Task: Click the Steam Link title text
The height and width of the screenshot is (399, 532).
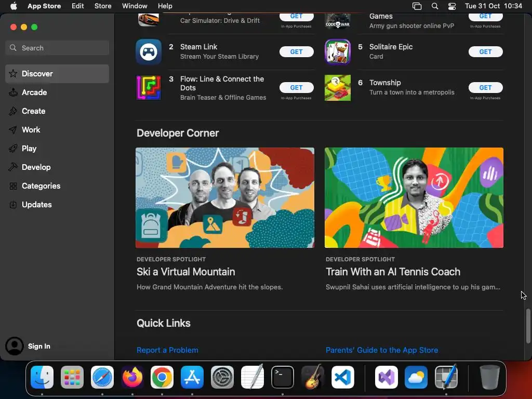Action: [x=198, y=47]
